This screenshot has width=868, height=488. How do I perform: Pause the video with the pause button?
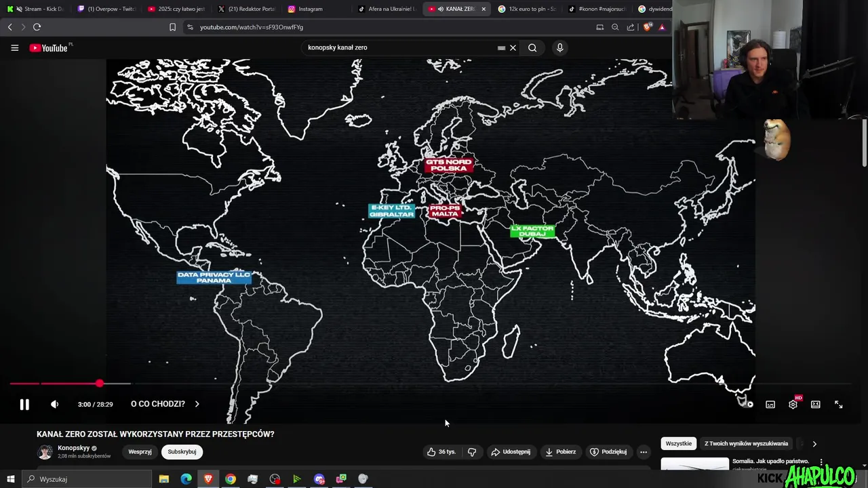click(x=24, y=405)
